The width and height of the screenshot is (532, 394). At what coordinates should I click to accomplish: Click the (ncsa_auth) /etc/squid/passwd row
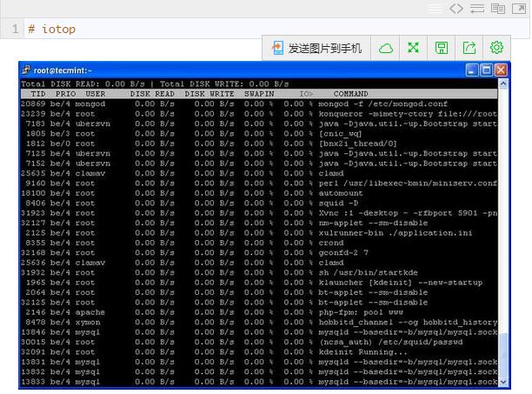pyautogui.click(x=259, y=342)
